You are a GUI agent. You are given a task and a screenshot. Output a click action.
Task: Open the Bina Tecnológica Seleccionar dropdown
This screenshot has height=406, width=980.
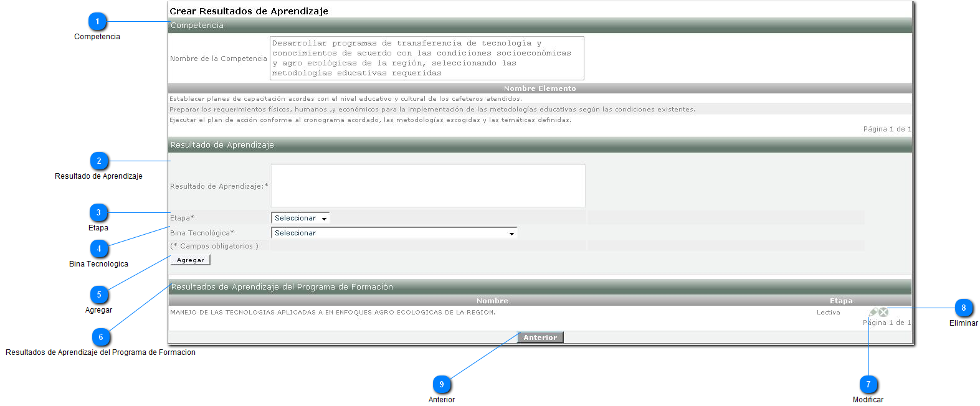tap(394, 233)
